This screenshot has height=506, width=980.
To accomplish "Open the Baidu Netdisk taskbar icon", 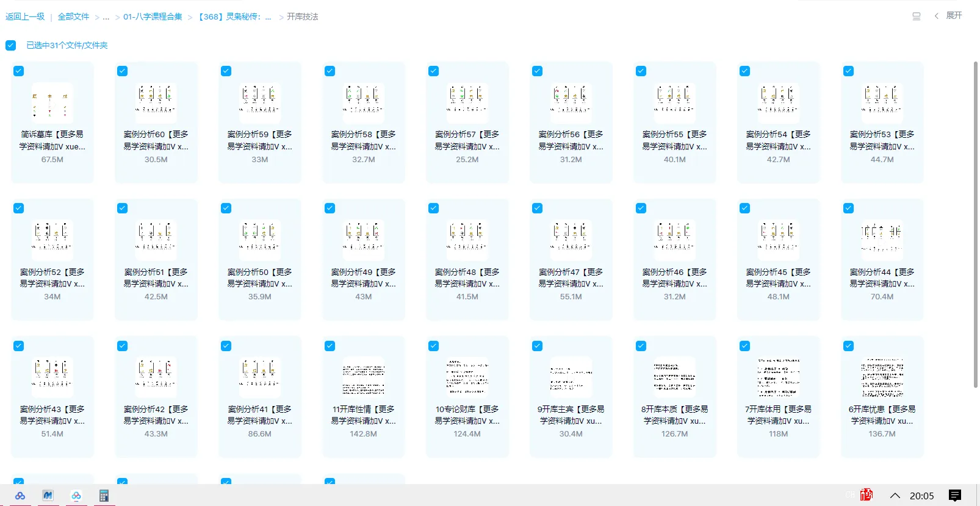I will 20,496.
